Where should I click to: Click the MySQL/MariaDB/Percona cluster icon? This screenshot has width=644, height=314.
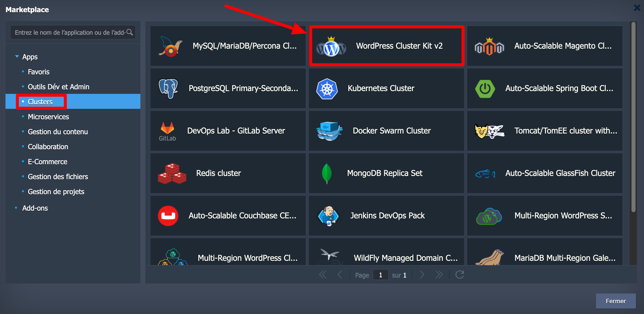click(170, 46)
